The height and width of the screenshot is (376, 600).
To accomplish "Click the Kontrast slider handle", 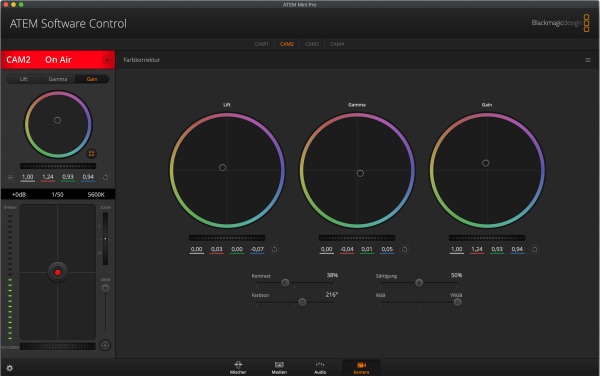I will (285, 283).
